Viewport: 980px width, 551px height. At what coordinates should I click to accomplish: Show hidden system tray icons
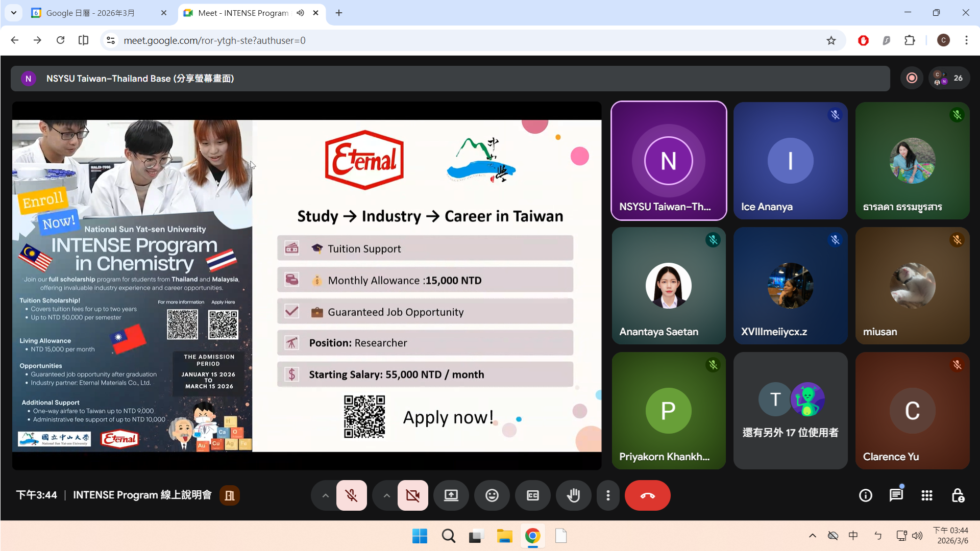click(x=813, y=536)
